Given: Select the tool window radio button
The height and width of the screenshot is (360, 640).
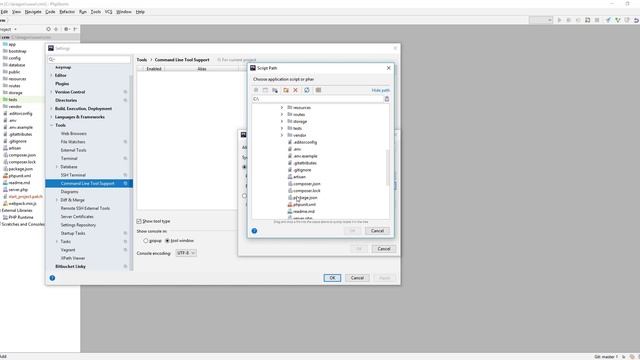Looking at the screenshot, I should point(167,241).
